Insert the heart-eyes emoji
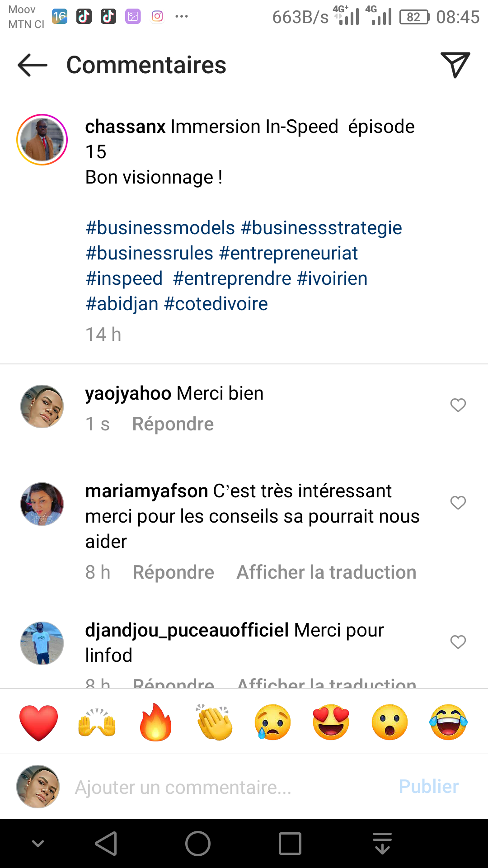 (x=331, y=722)
